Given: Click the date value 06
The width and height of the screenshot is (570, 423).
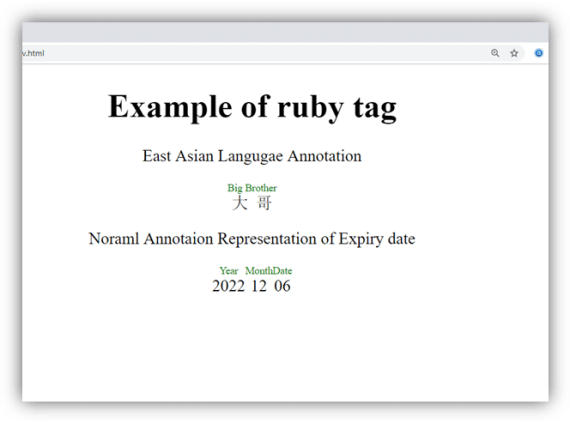Looking at the screenshot, I should pos(282,286).
